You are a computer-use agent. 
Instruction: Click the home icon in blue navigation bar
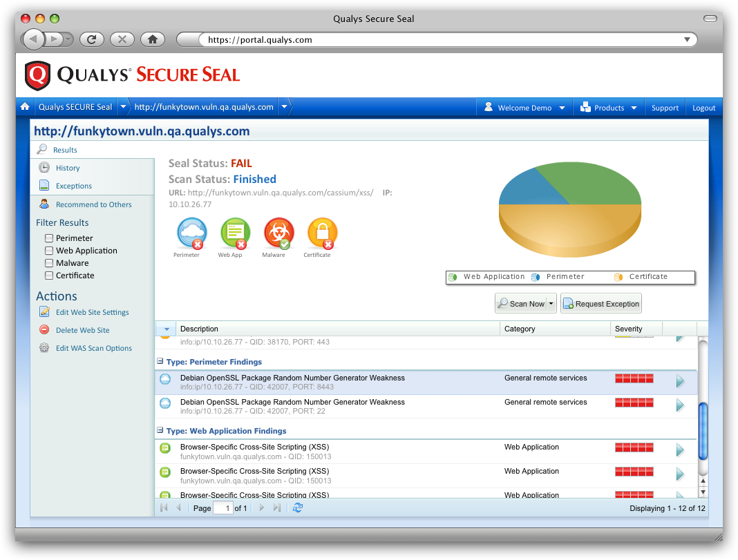coord(25,107)
